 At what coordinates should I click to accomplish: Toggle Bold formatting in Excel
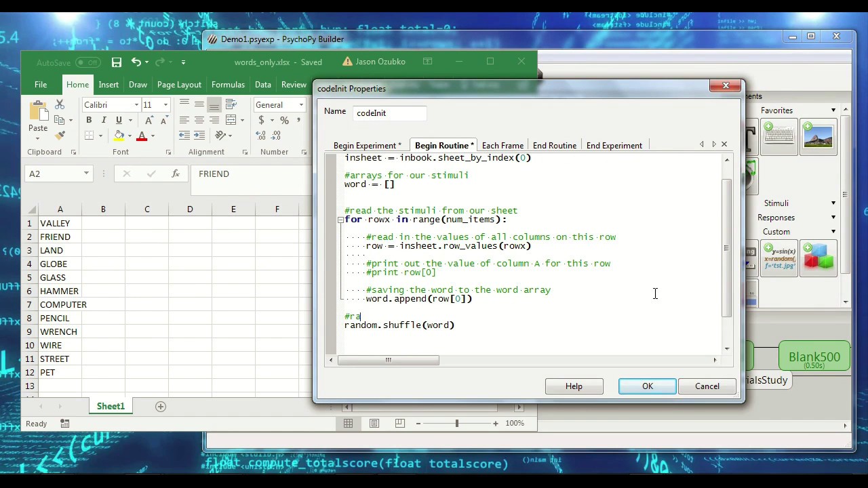(x=89, y=120)
